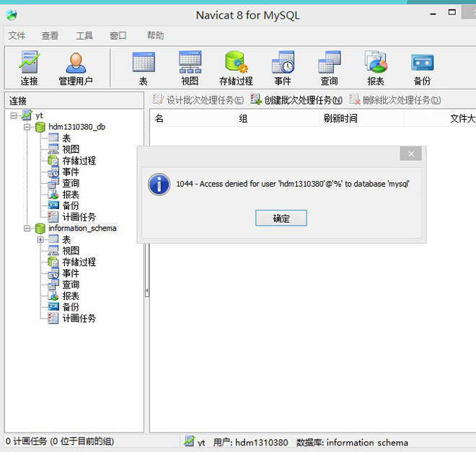Viewport: 476px width, 452px height.
Task: Click 0 计画任务 status bar text
Action: (60, 441)
